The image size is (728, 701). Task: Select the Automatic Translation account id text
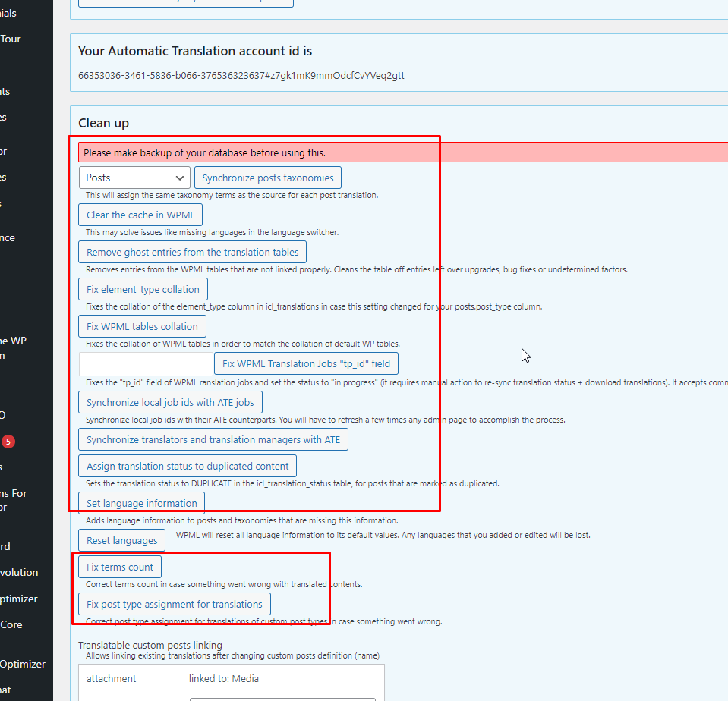pyautogui.click(x=241, y=75)
